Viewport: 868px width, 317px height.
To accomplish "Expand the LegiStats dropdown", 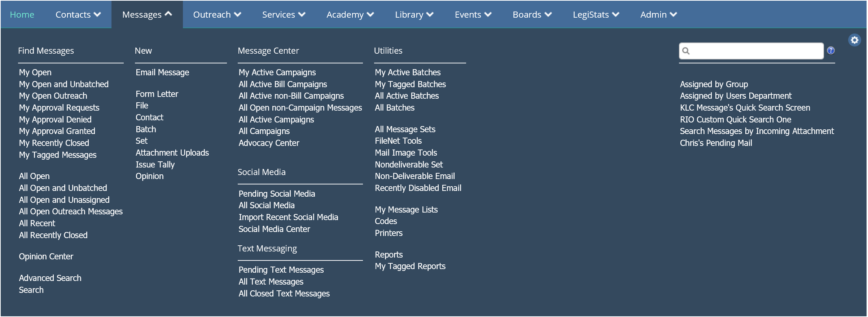I will [x=596, y=15].
